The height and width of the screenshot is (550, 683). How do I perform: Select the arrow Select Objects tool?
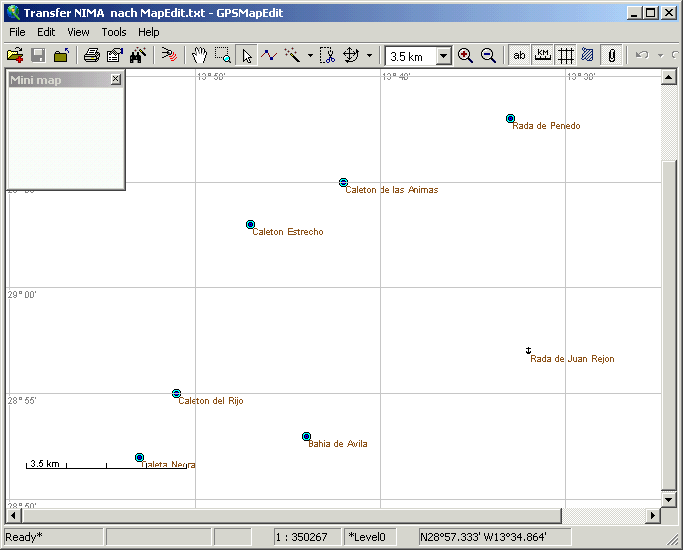(x=247, y=56)
